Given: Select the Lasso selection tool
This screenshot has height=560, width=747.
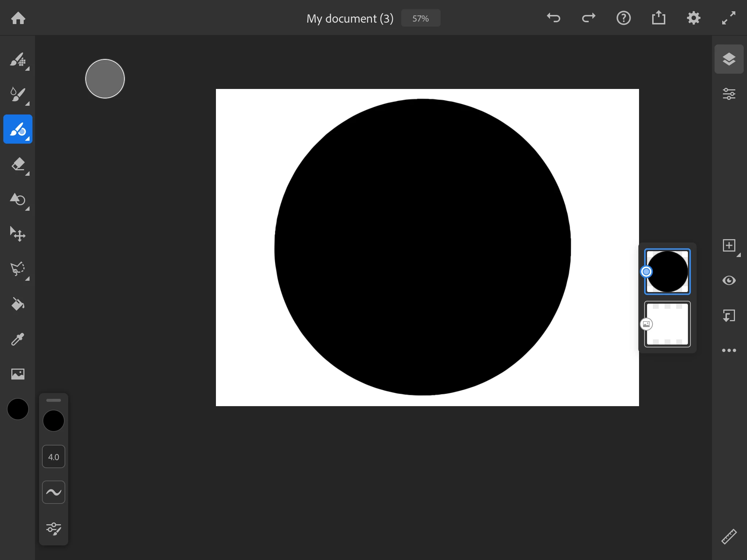Looking at the screenshot, I should tap(18, 269).
